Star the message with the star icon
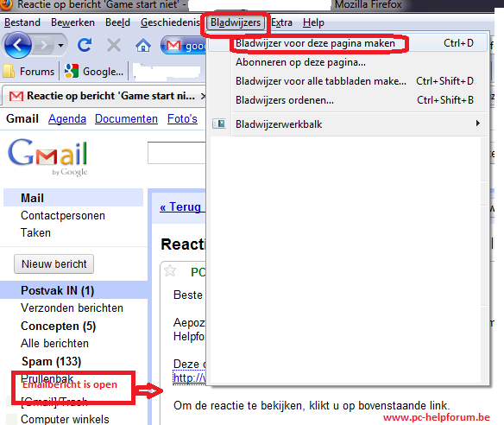The width and height of the screenshot is (504, 425). (x=170, y=271)
